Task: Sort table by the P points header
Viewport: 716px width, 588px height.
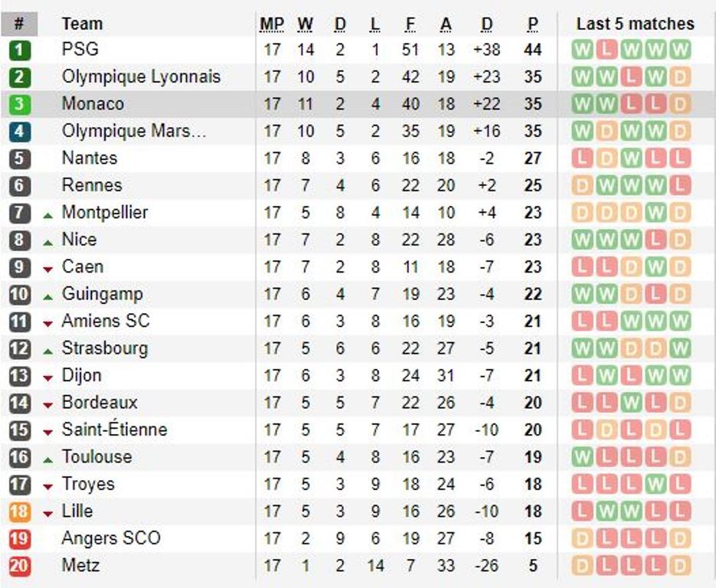Action: click(533, 24)
